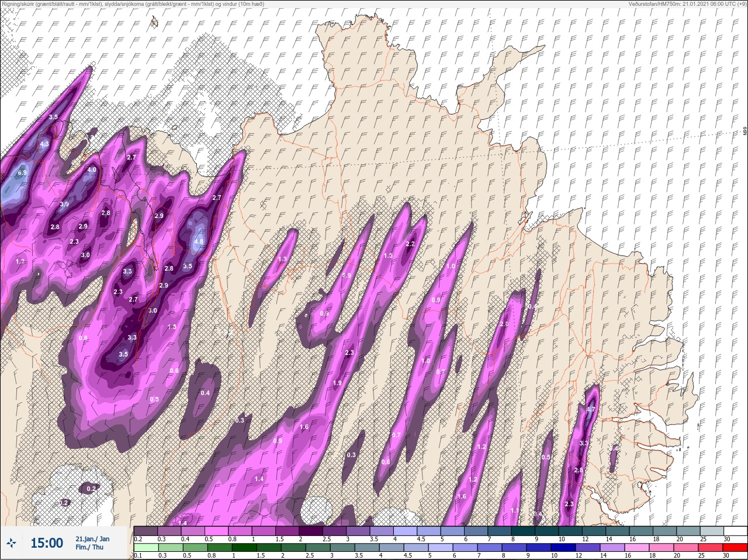This screenshot has width=748, height=560.
Task: Click the 6.9 precipitation value on map
Action: pyautogui.click(x=23, y=173)
